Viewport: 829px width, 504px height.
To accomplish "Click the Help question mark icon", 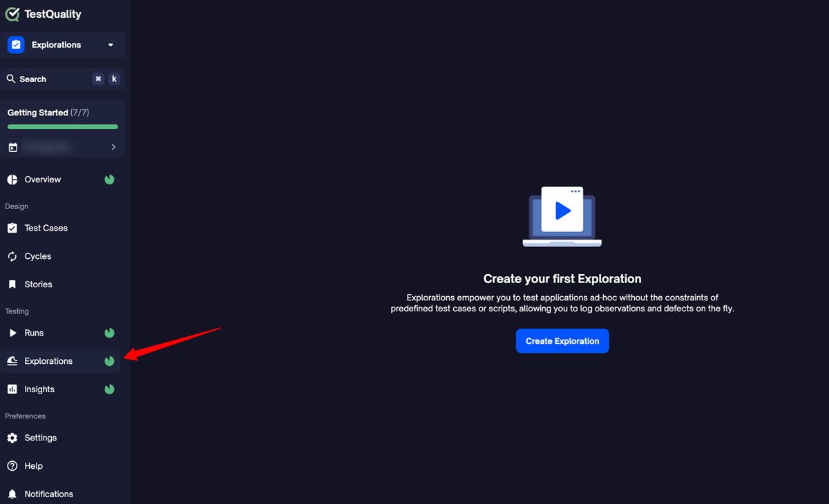I will [12, 466].
